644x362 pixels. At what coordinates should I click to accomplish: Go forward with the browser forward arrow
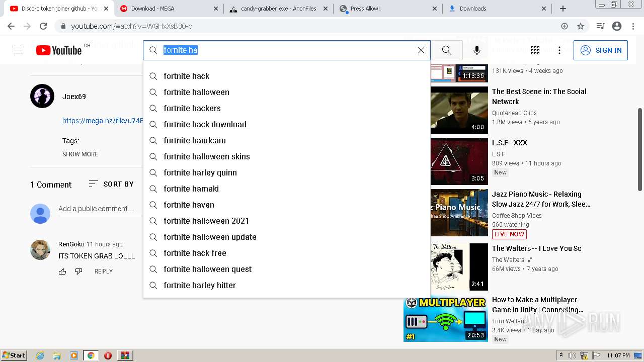(27, 26)
